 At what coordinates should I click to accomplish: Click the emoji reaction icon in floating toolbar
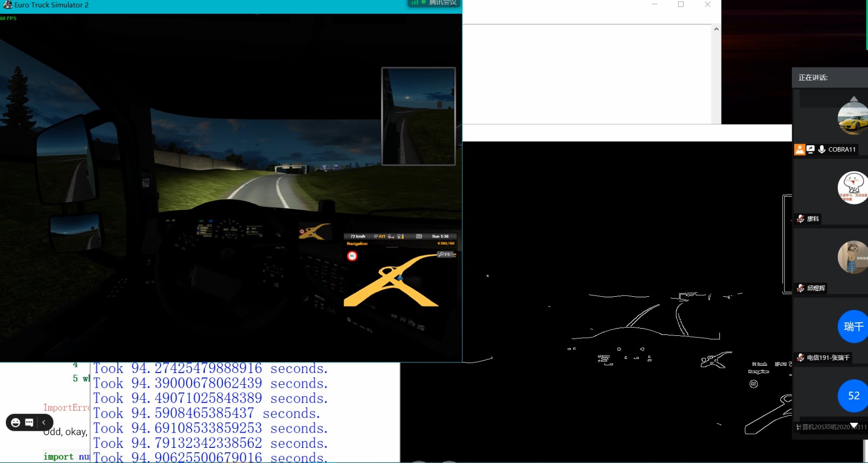pyautogui.click(x=16, y=422)
